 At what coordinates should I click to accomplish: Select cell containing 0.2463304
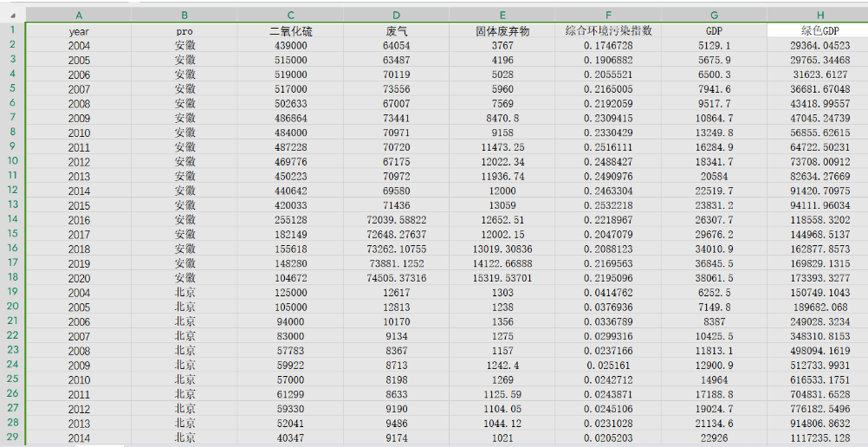click(x=608, y=191)
